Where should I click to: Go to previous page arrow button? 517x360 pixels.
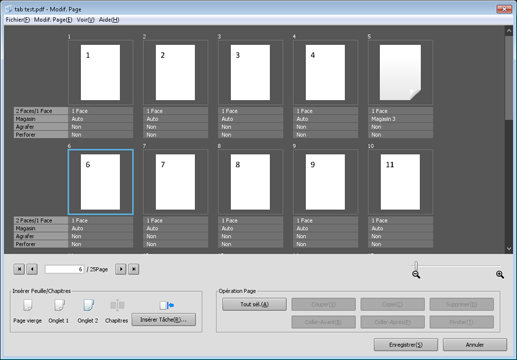(x=32, y=269)
